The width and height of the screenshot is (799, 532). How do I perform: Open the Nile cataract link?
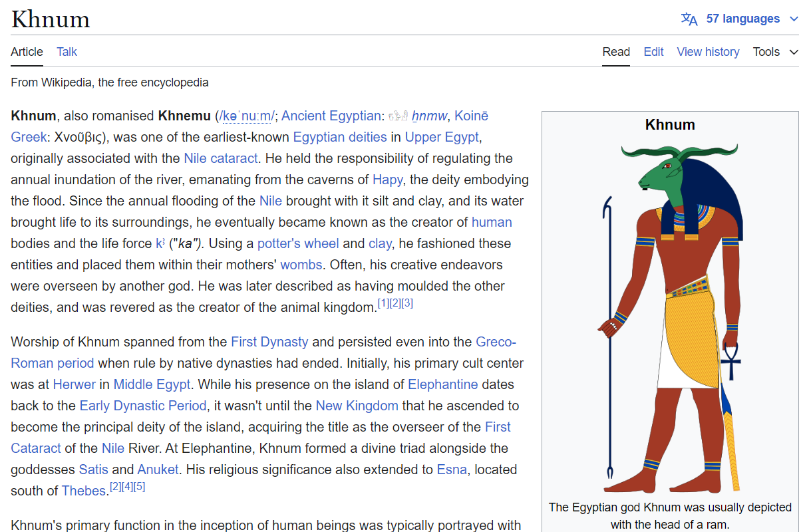[220, 158]
